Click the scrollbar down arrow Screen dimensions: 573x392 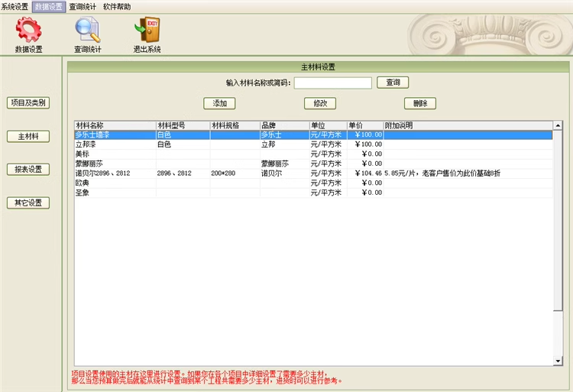point(558,361)
